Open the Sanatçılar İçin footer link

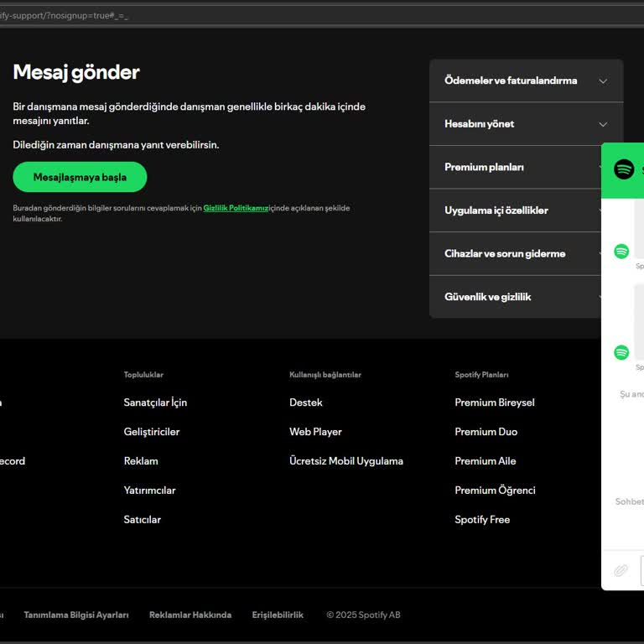tap(155, 402)
